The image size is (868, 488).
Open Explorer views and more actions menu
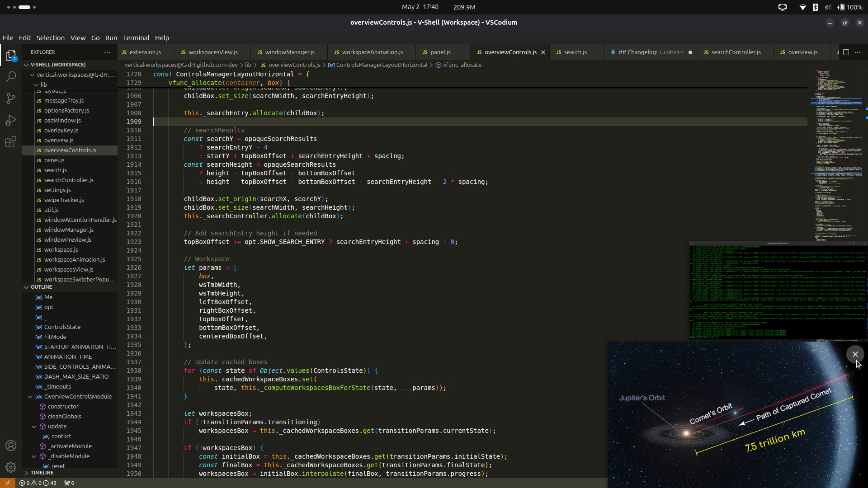107,52
